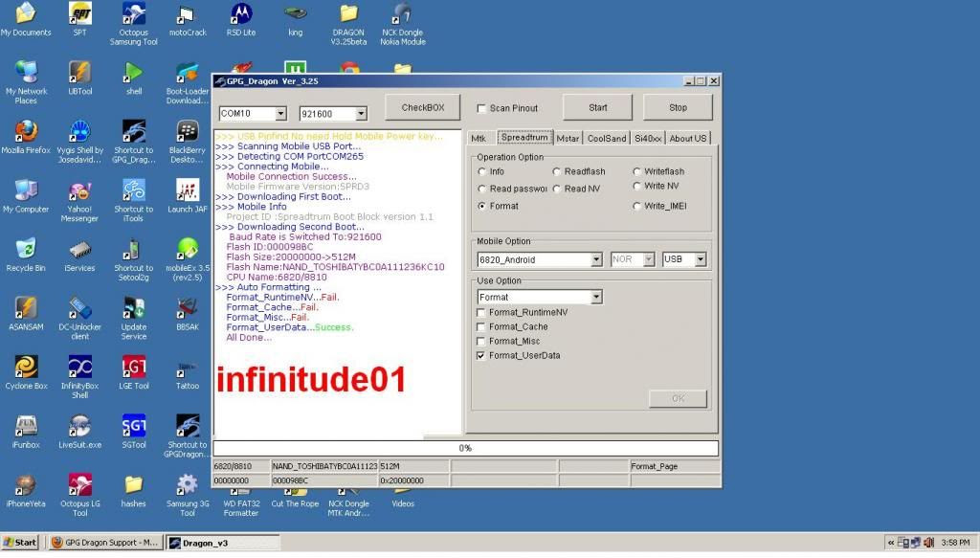This screenshot has height=558, width=980.
Task: Enable the Scan Pinout checkbox
Action: pos(481,109)
